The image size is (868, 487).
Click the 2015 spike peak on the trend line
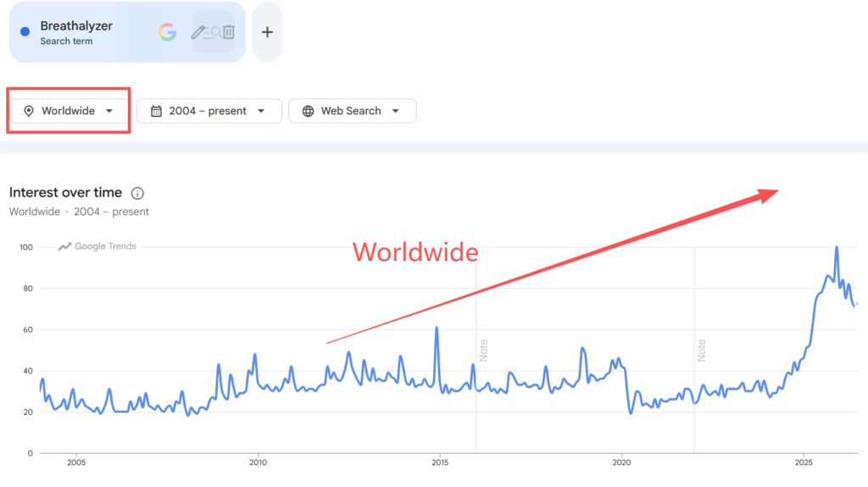coord(437,328)
